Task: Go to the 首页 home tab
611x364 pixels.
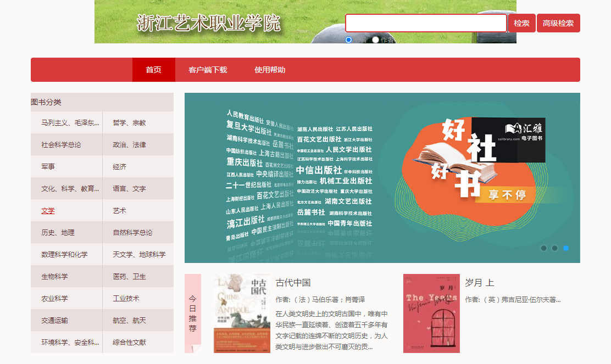Action: pos(153,70)
